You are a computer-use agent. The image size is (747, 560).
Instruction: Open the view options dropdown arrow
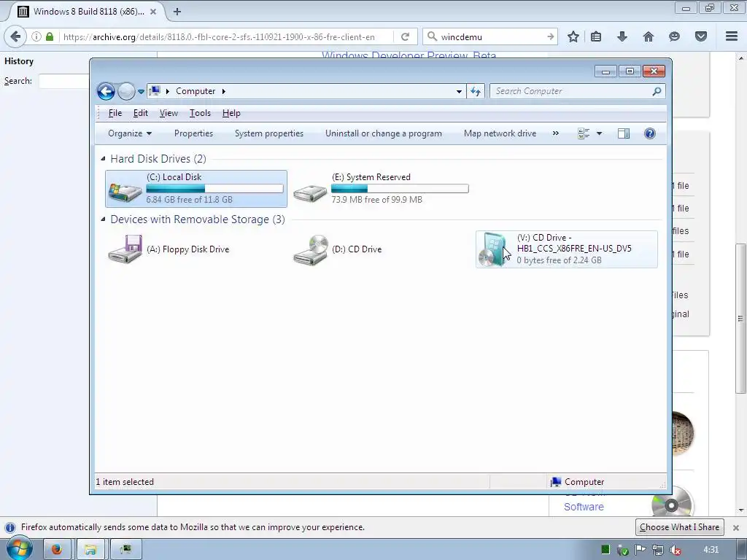(x=600, y=134)
